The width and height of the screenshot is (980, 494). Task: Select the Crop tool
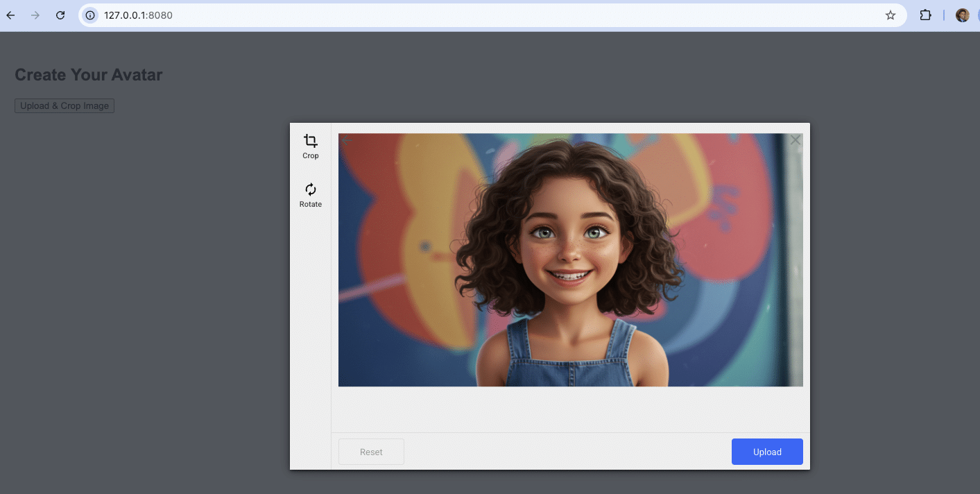310,142
